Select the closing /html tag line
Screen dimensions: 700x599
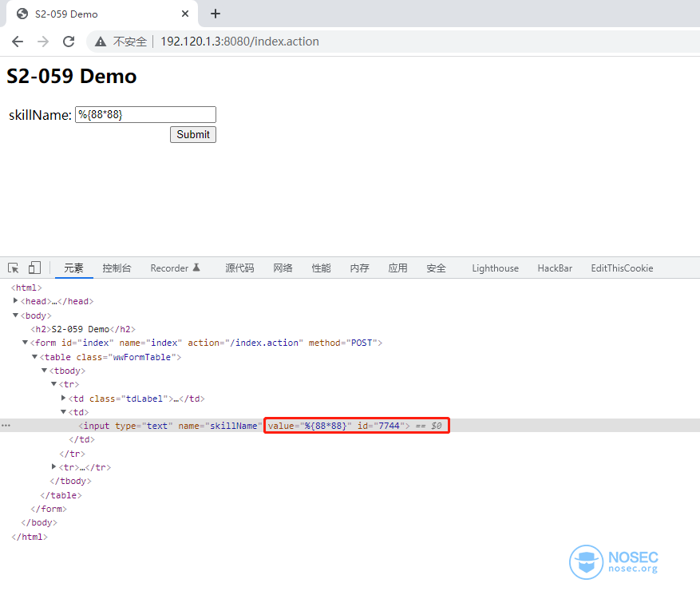(30, 537)
